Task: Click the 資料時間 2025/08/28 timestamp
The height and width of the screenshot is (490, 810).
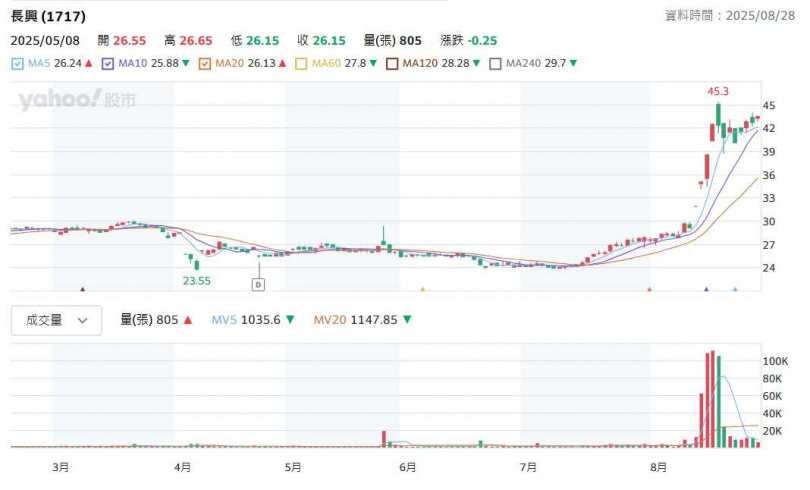Action: 730,16
